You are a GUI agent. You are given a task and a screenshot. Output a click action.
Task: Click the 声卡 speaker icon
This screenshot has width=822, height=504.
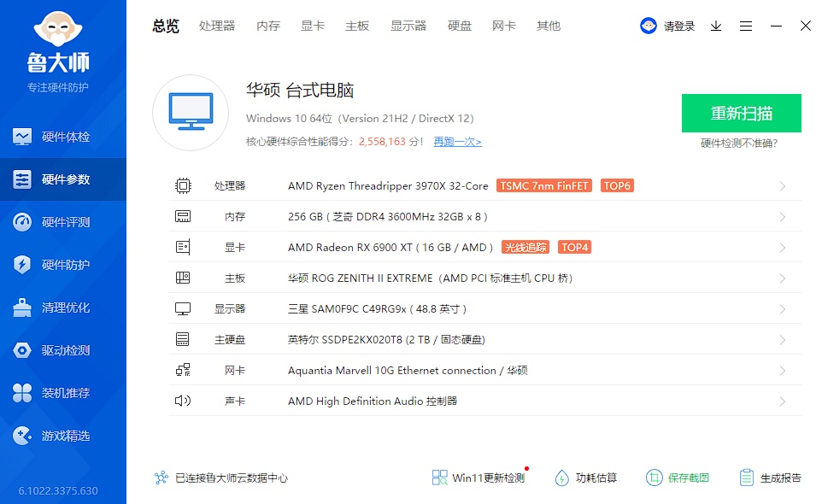(183, 401)
